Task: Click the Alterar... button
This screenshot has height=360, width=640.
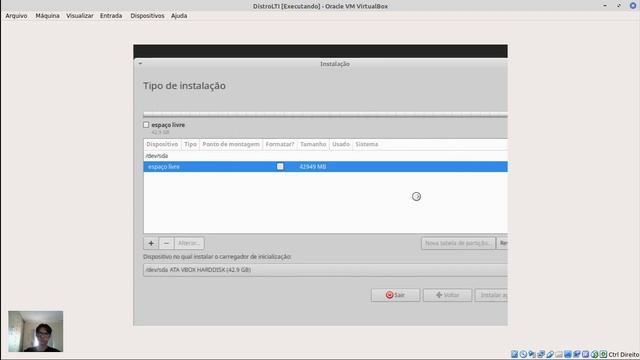Action: [x=189, y=243]
